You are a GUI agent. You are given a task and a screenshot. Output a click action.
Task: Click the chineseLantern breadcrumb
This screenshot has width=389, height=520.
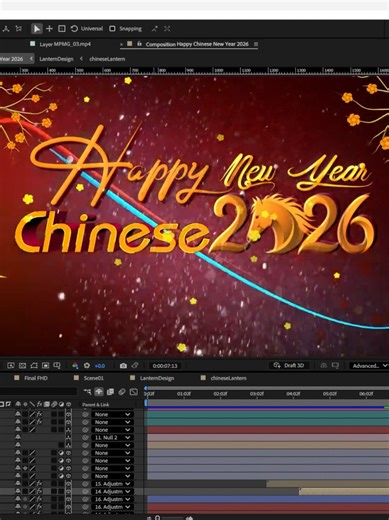(x=107, y=59)
